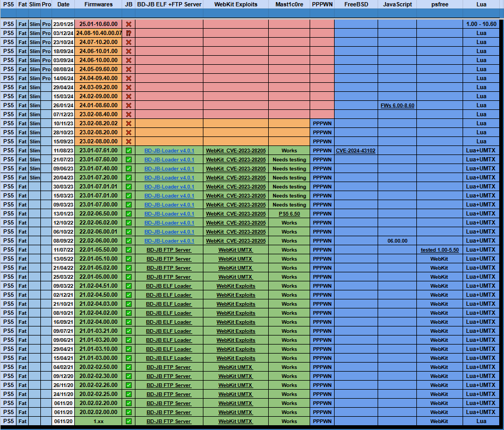Screen dimensions: 504x430
Task: Click the Mast1c0re column header
Action: [289, 4]
